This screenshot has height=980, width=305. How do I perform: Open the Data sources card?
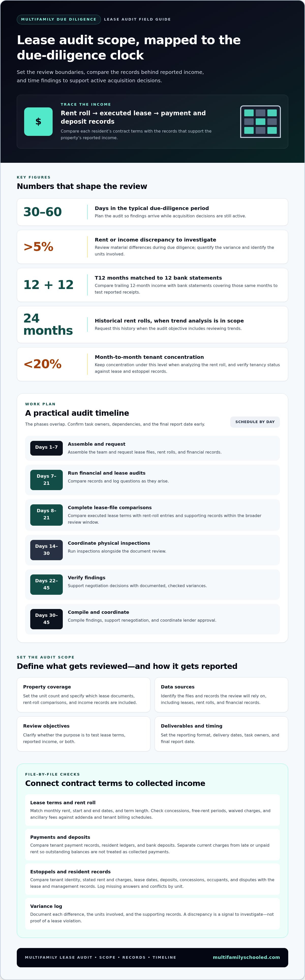pos(221,695)
